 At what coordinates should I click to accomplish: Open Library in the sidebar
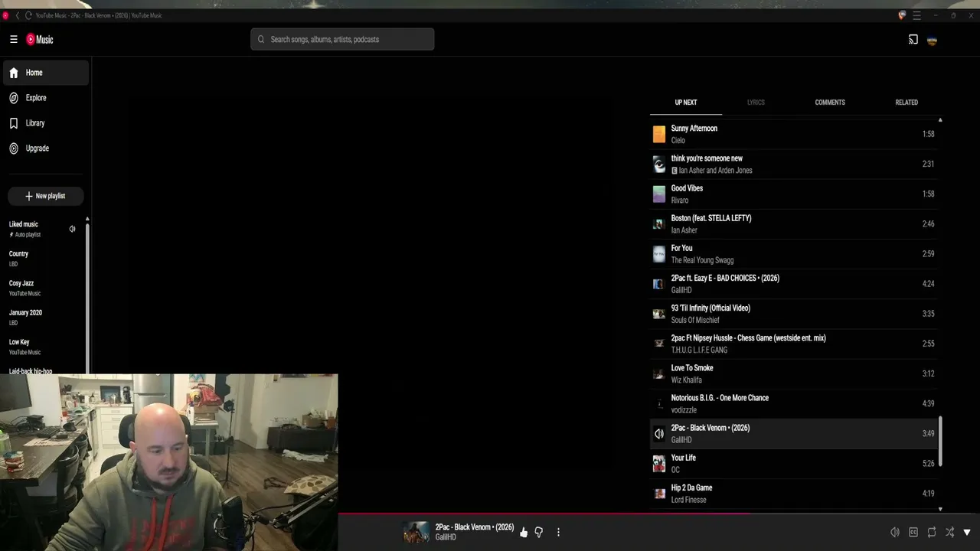45,123
